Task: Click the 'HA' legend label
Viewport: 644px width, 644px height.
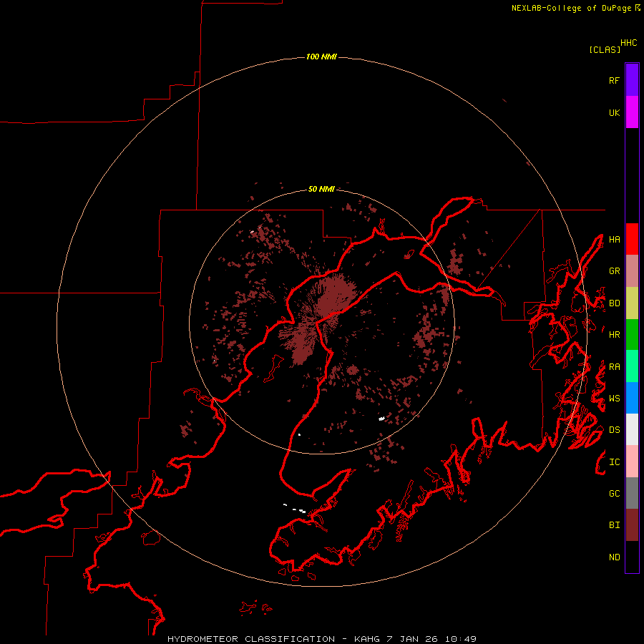Action: (x=614, y=240)
